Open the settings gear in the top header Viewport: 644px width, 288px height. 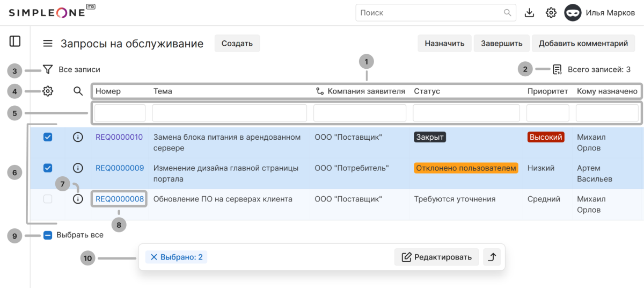tap(551, 12)
